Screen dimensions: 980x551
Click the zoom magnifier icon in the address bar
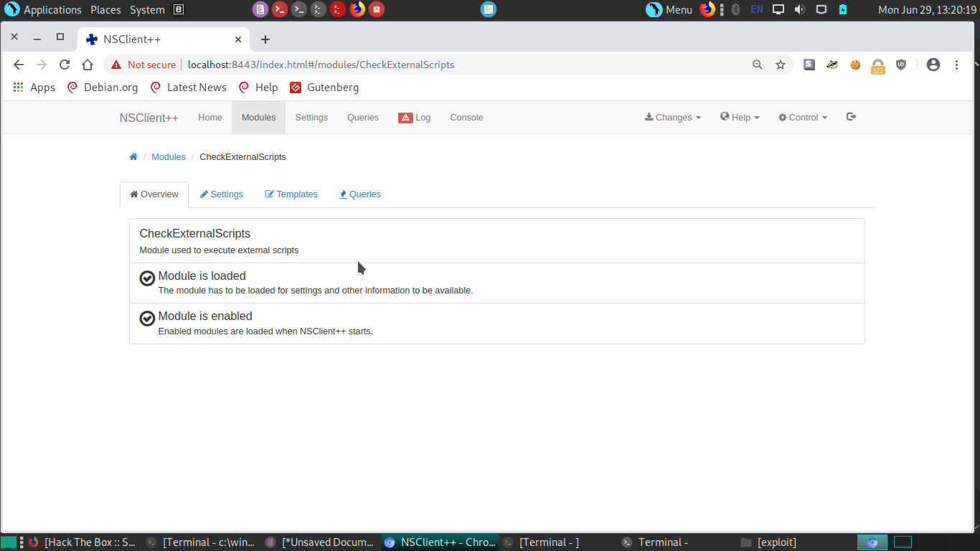(758, 65)
